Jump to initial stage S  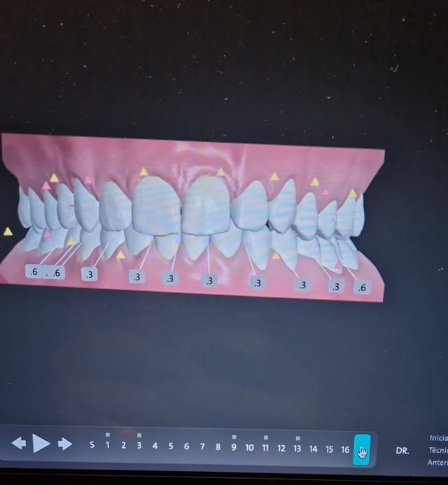92,446
